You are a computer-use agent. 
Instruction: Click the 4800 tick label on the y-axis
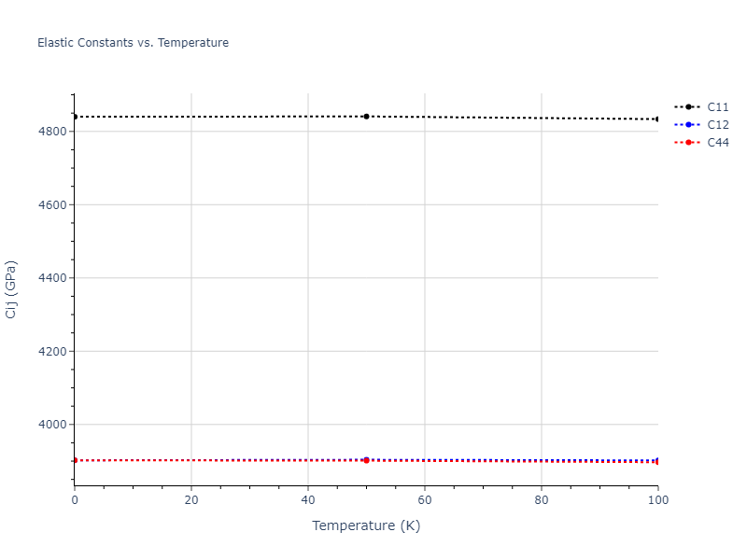coord(49,132)
